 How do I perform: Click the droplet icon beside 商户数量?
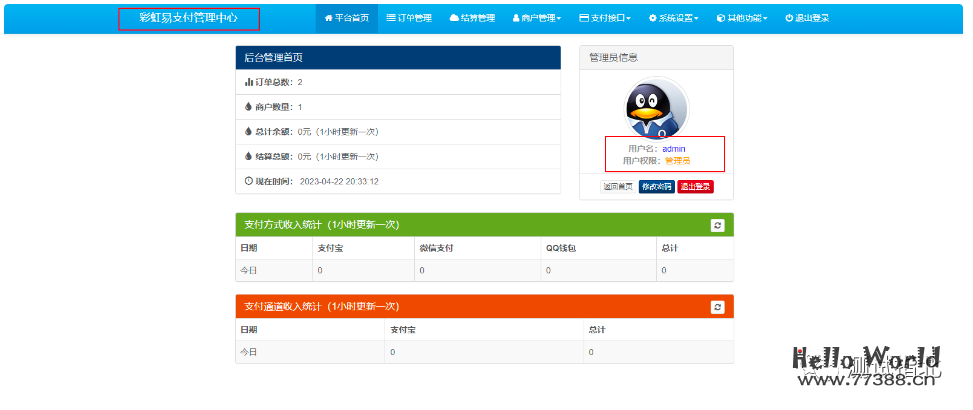pyautogui.click(x=249, y=107)
